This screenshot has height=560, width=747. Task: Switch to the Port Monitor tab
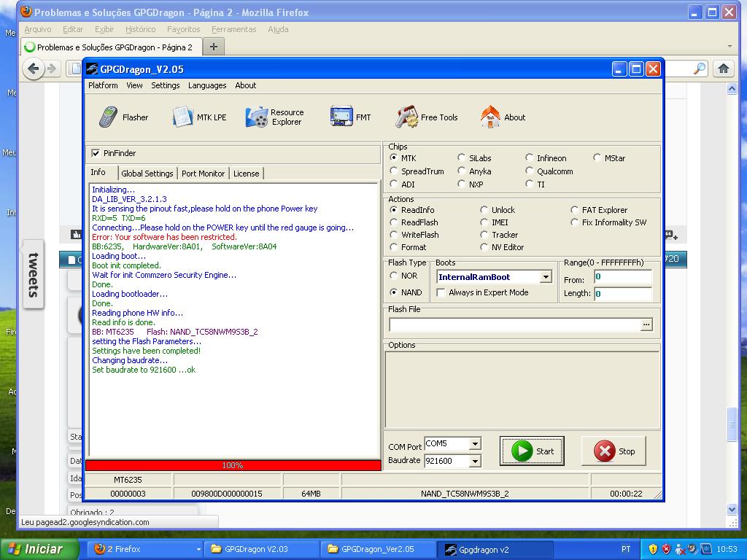[203, 174]
